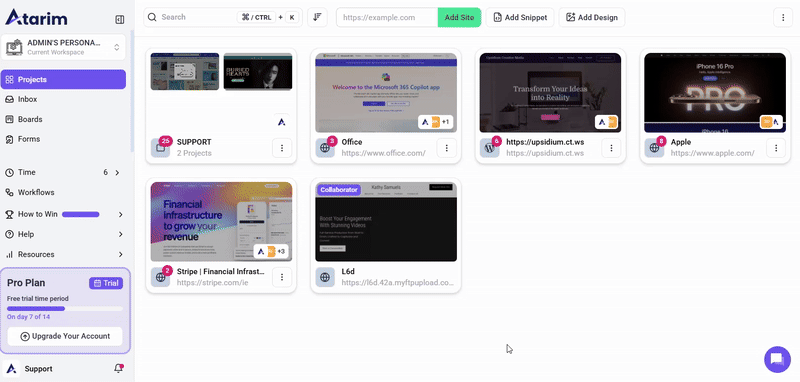Open three-dot menu on Stripe project
Viewport: 800px width, 382px height.
(x=282, y=277)
